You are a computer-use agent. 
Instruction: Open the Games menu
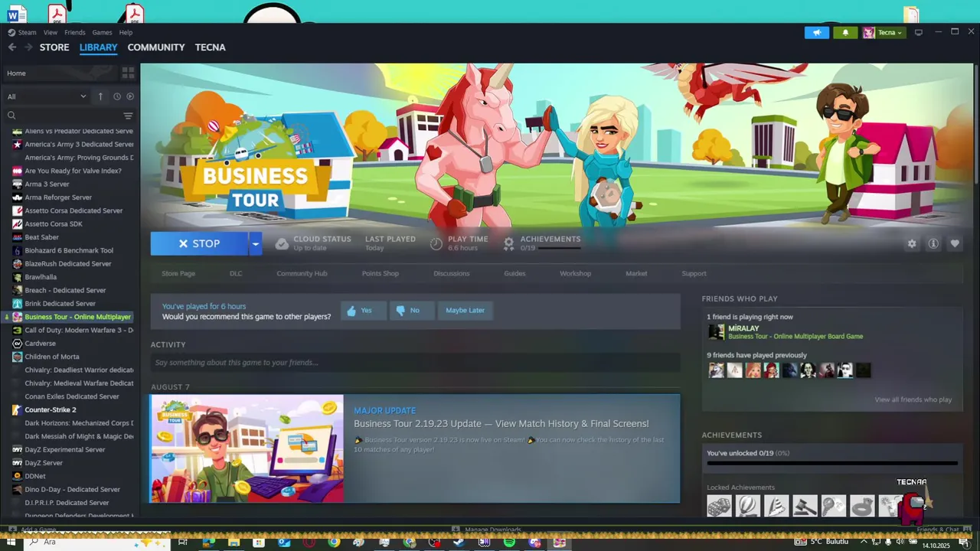tap(102, 32)
